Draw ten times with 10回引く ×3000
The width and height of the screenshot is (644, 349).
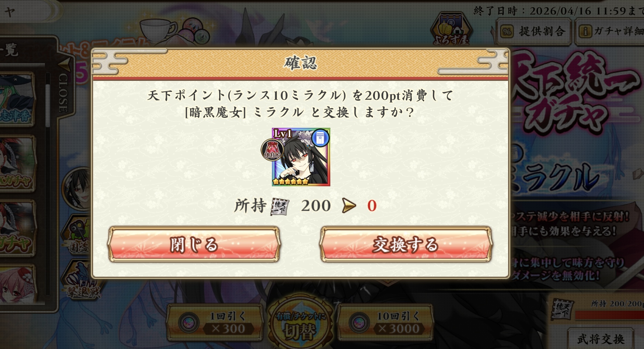(385, 323)
